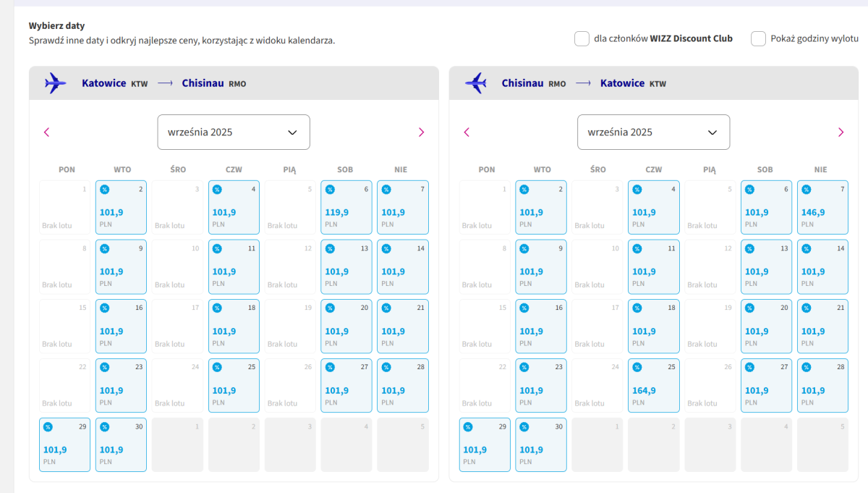Click return plane icon next to Chisinau
Image resolution: width=868 pixels, height=493 pixels.
click(475, 83)
